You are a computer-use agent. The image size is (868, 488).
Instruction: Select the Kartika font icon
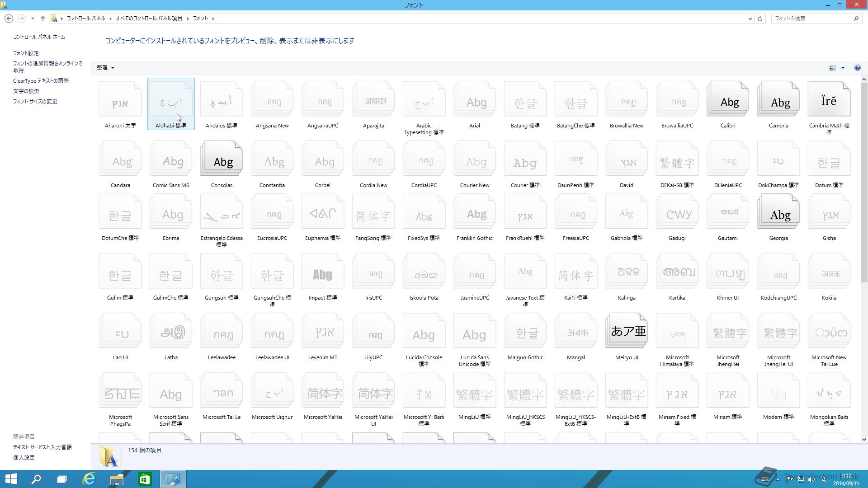click(x=677, y=272)
